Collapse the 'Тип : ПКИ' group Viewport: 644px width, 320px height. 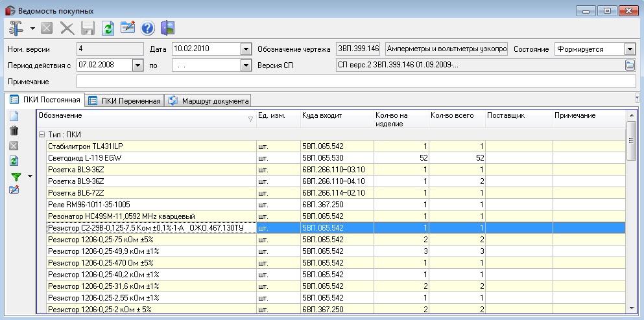point(42,134)
